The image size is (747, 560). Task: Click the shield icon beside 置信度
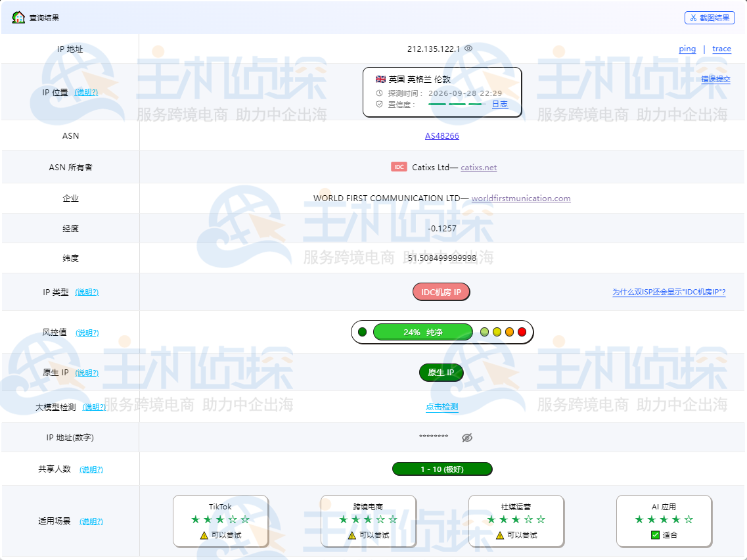pyautogui.click(x=380, y=104)
